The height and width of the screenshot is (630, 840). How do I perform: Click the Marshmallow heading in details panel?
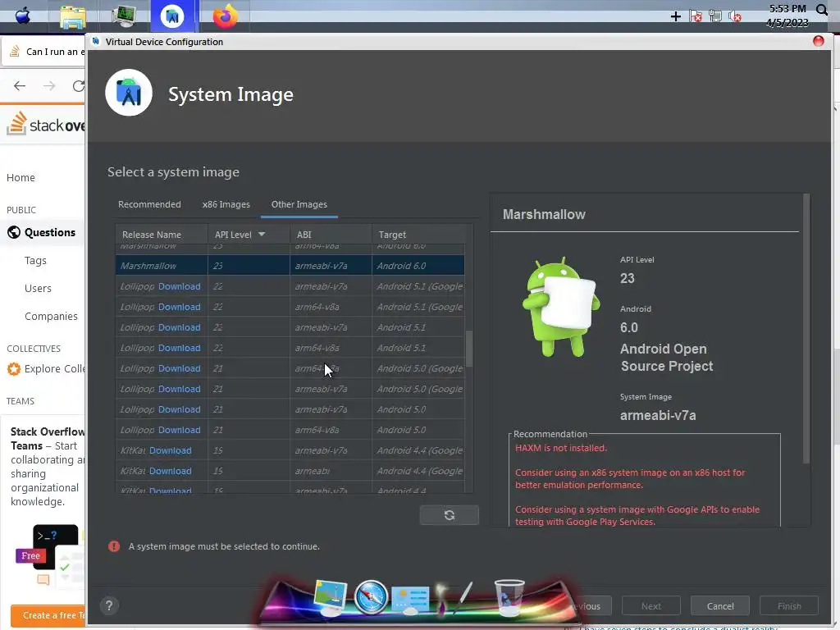(x=544, y=214)
